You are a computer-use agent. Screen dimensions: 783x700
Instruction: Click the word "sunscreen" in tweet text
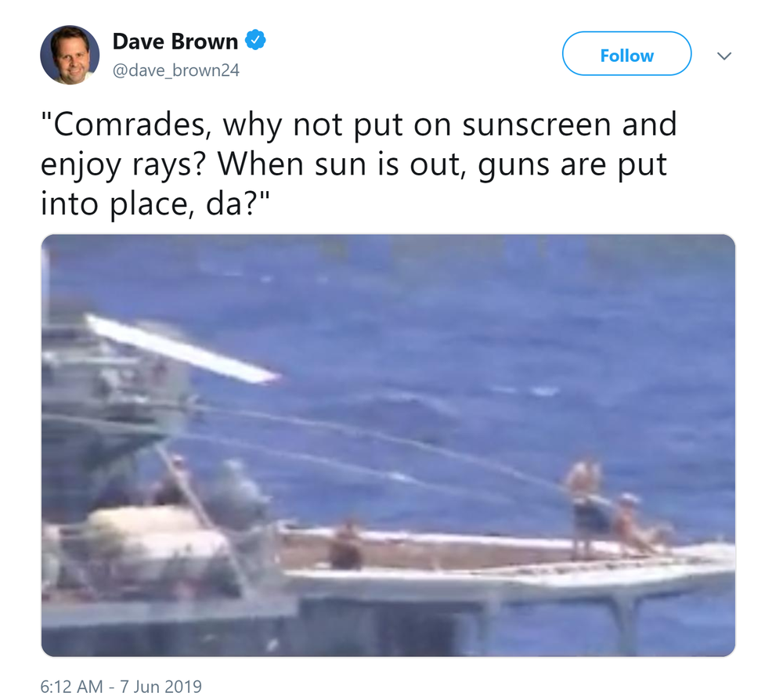[536, 124]
